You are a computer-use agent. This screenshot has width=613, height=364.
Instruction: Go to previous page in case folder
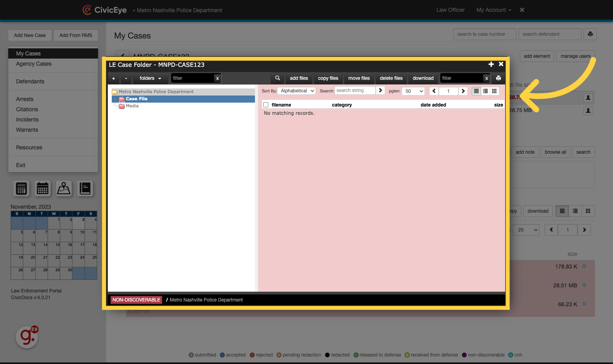[434, 91]
